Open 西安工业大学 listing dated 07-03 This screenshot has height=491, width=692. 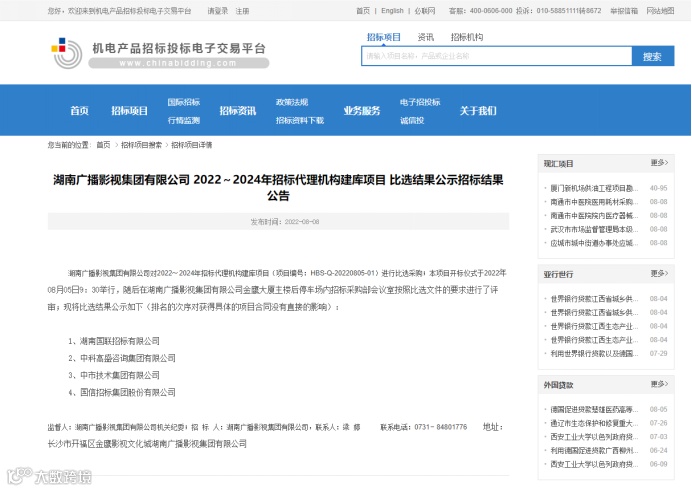point(594,437)
